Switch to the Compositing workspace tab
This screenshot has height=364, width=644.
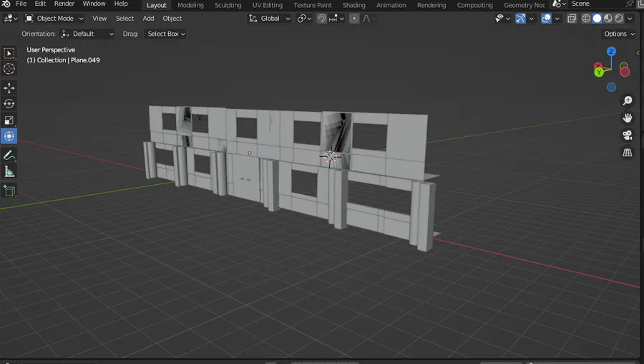(475, 5)
